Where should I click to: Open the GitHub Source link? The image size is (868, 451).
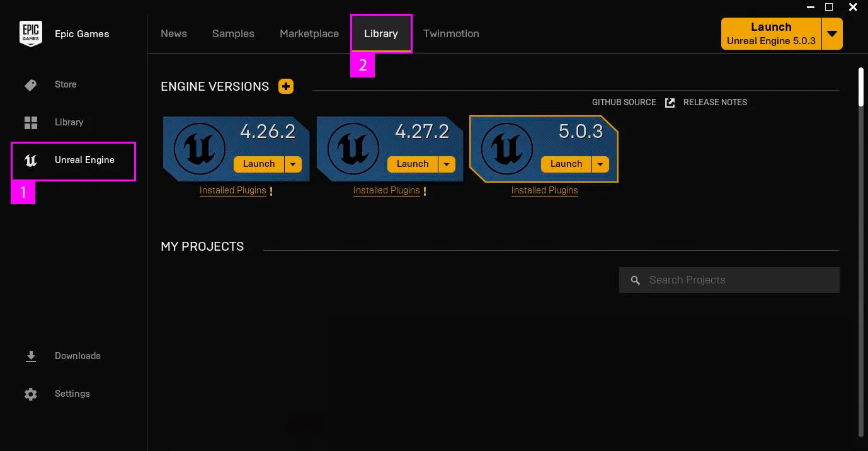pyautogui.click(x=624, y=102)
